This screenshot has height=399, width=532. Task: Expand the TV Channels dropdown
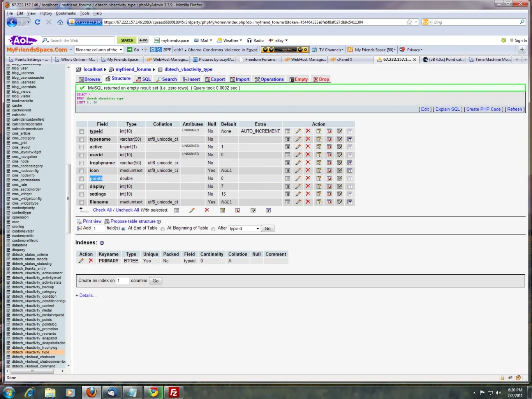pyautogui.click(x=343, y=50)
